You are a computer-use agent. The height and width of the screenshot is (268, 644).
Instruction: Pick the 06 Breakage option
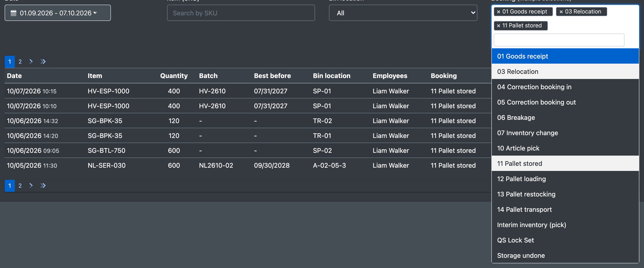pyautogui.click(x=565, y=118)
